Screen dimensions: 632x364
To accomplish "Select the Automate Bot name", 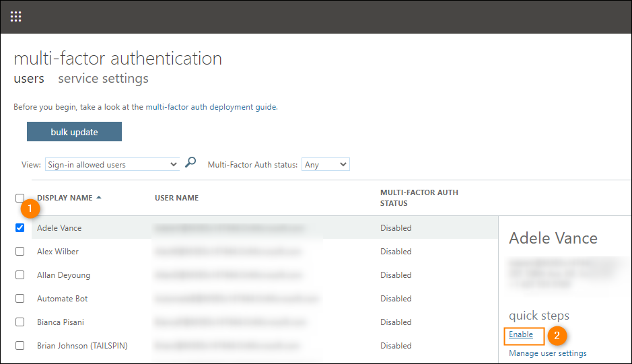I will [x=63, y=299].
